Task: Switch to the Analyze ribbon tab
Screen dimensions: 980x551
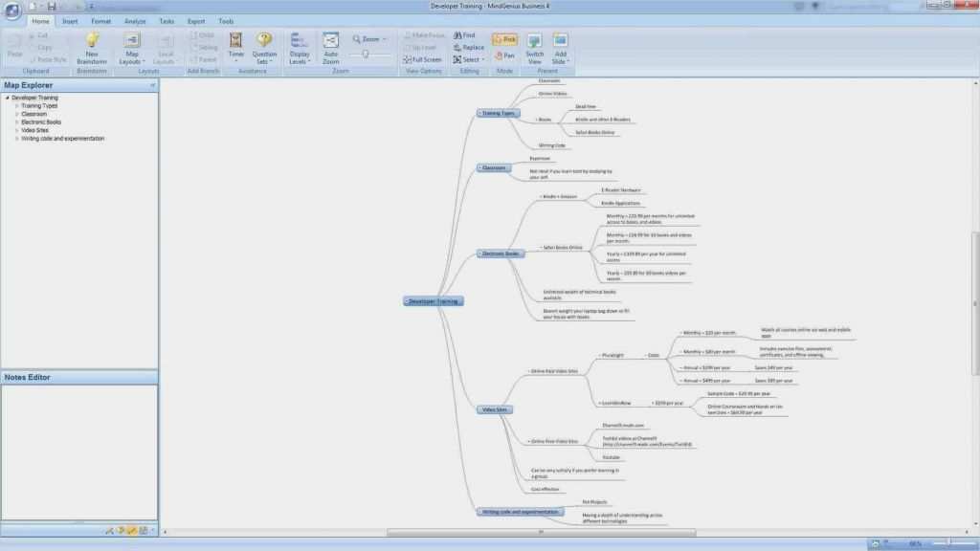Action: click(133, 20)
